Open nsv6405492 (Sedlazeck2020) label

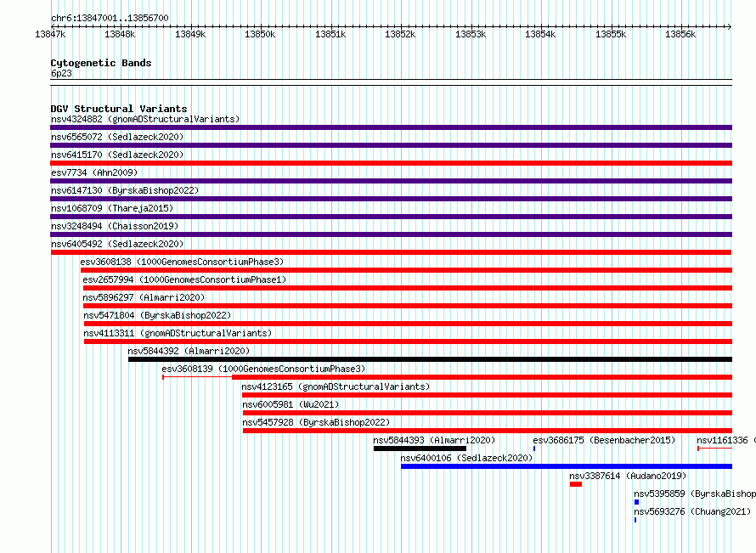tap(117, 244)
